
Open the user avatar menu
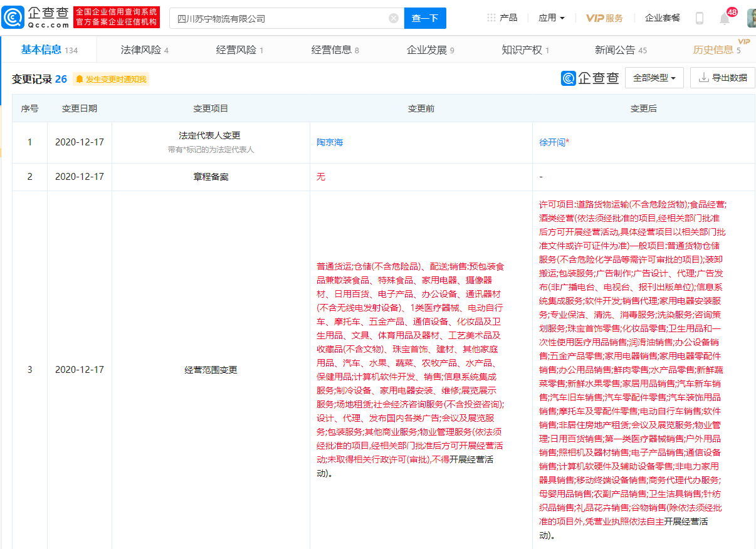751,18
